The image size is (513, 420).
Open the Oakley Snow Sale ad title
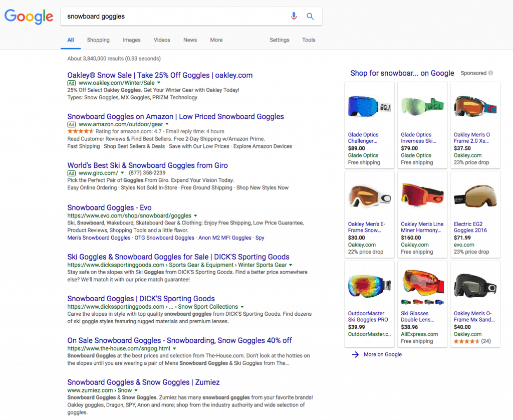click(160, 75)
